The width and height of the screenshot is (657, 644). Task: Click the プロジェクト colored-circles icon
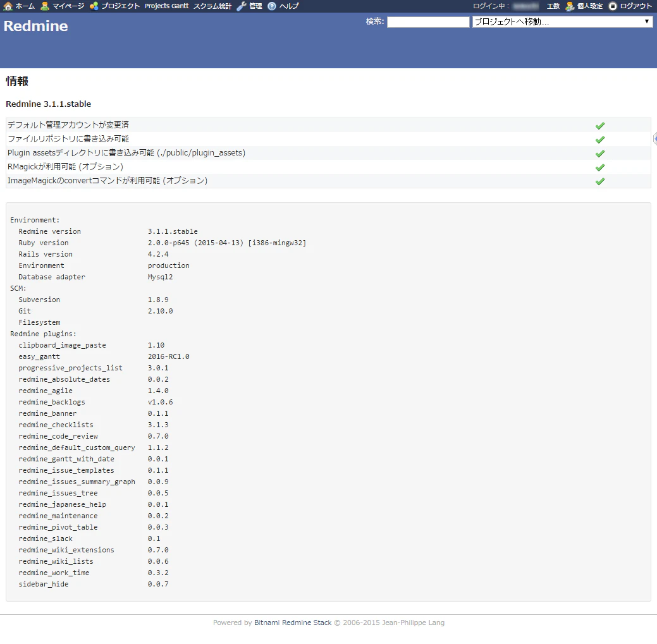(x=94, y=6)
